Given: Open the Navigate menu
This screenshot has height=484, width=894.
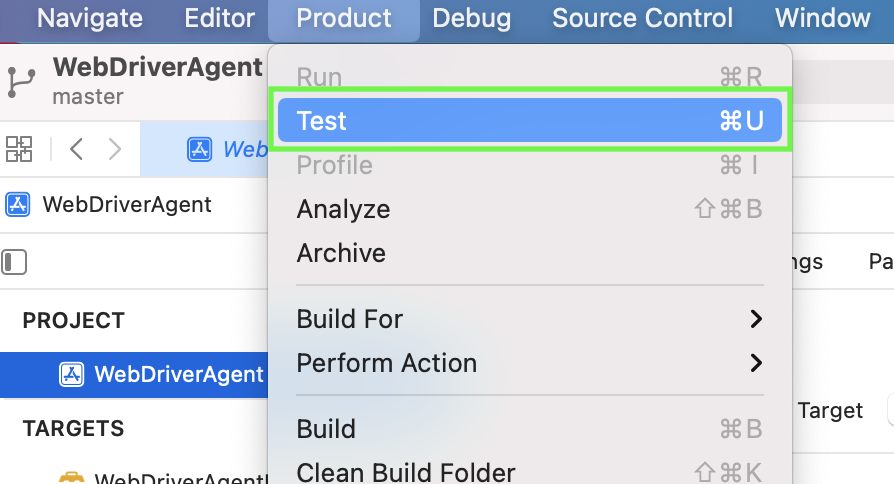Looking at the screenshot, I should tap(90, 18).
